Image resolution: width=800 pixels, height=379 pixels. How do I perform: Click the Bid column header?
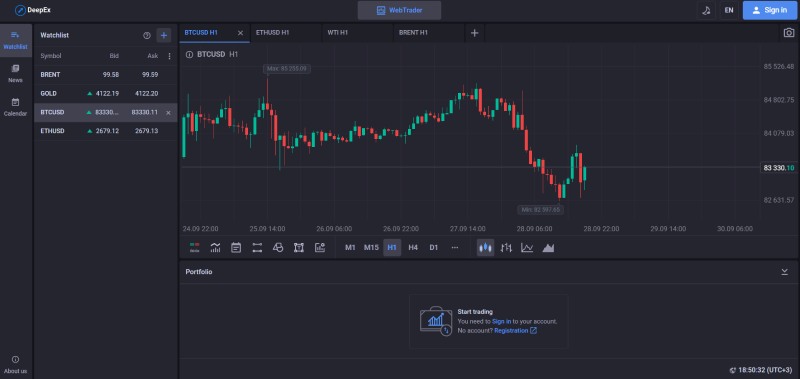[114, 56]
